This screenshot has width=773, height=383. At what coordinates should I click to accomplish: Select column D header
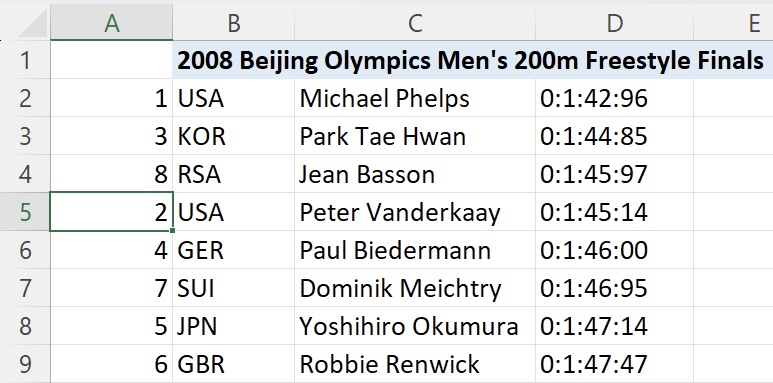(614, 23)
